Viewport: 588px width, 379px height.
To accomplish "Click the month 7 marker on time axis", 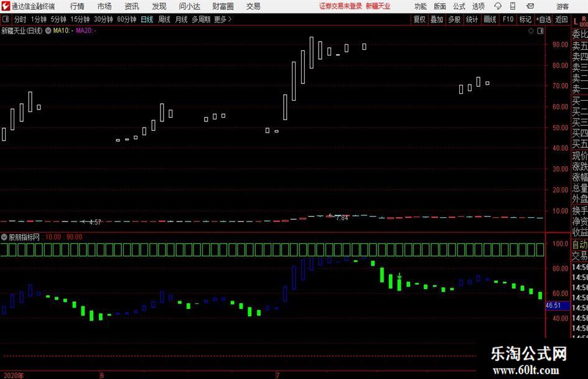I will (278, 375).
